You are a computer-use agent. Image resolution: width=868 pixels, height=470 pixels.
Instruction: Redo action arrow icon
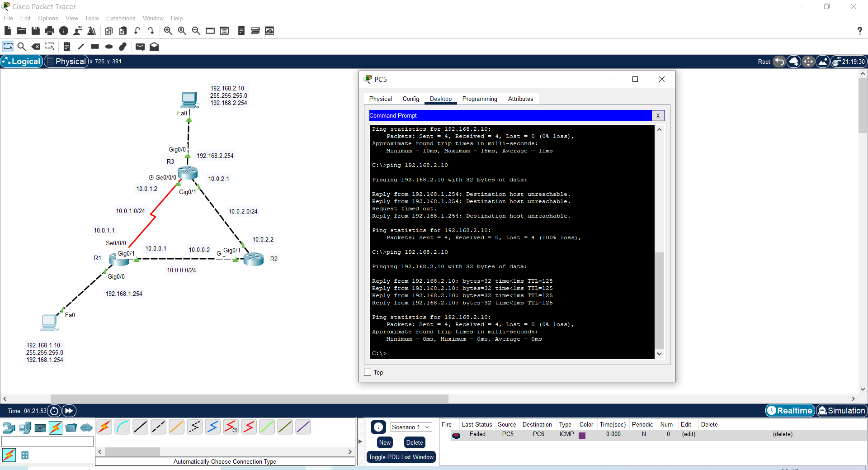pos(151,31)
